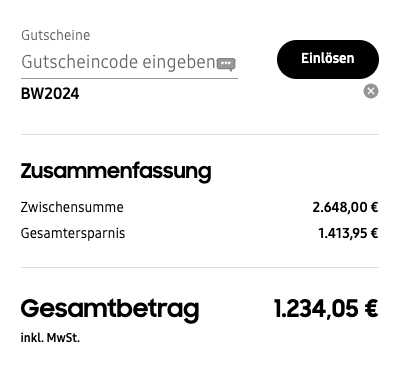The width and height of the screenshot is (401, 369).
Task: Click the underline of the voucher input
Action: pos(129,79)
